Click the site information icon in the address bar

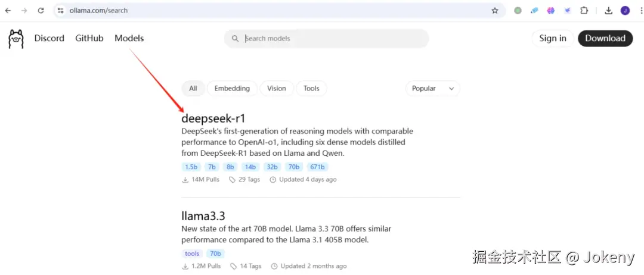61,10
